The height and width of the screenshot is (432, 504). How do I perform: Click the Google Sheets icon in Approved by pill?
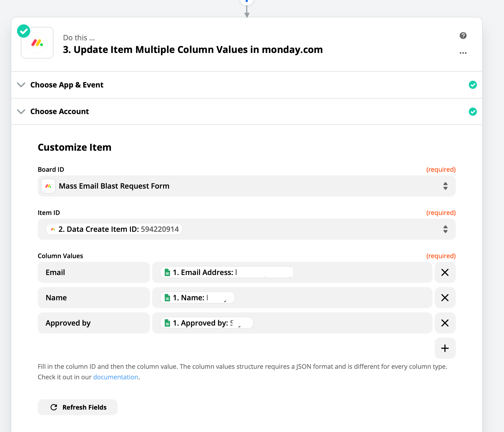pos(167,323)
